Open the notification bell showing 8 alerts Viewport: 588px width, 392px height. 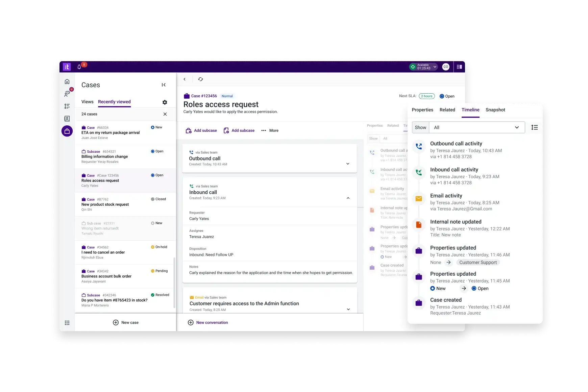(79, 67)
